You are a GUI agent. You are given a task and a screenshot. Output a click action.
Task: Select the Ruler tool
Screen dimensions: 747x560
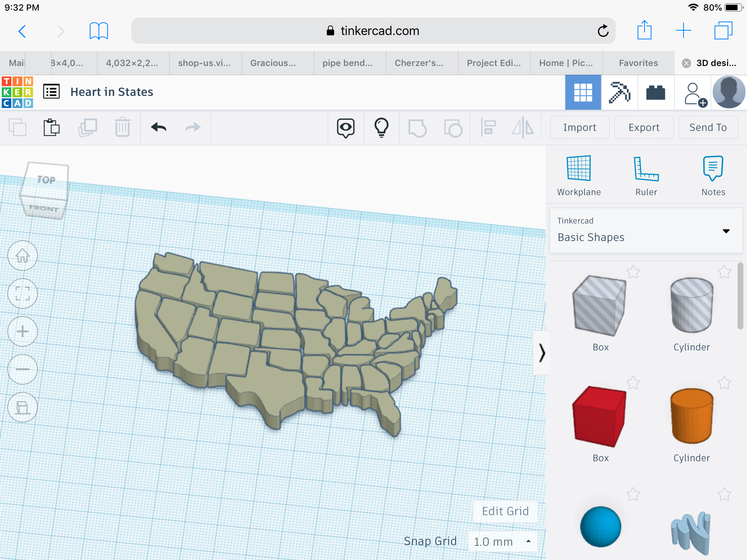[646, 176]
